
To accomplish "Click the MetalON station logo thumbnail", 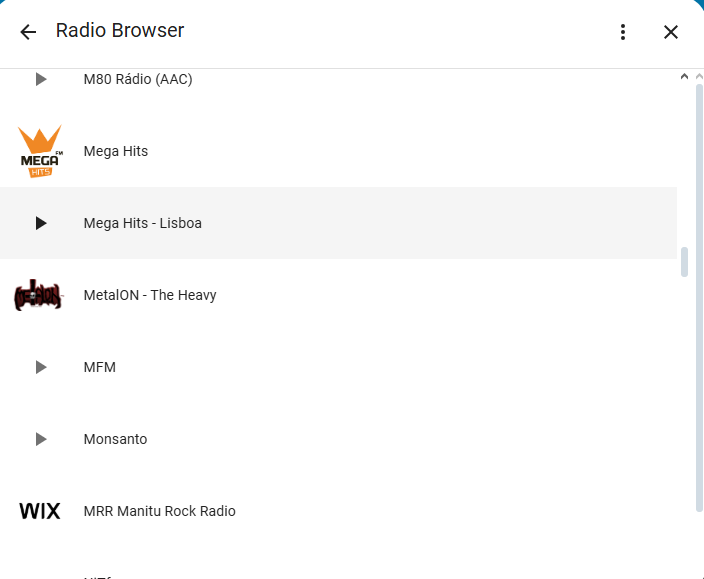I will [39, 295].
